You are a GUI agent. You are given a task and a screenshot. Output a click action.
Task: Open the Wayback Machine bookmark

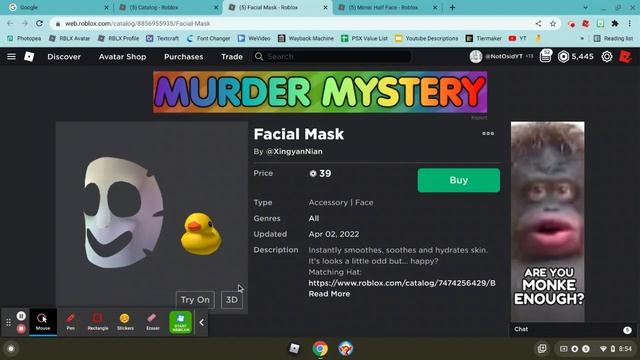[x=306, y=38]
